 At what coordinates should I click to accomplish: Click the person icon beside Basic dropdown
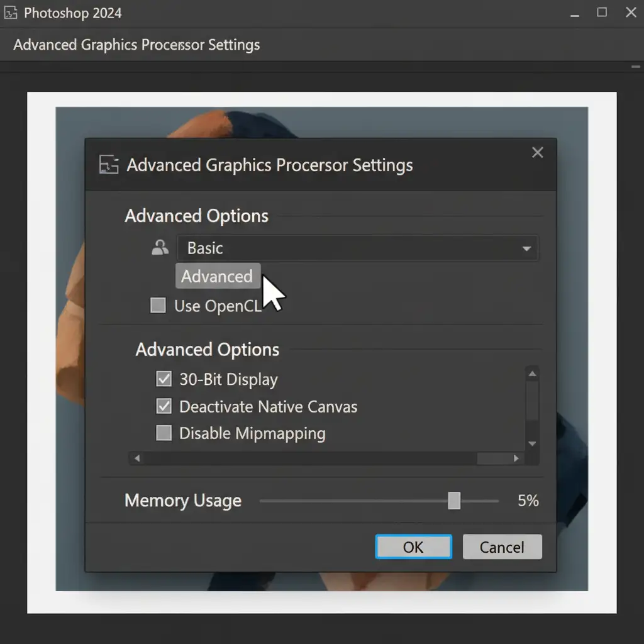pyautogui.click(x=160, y=248)
